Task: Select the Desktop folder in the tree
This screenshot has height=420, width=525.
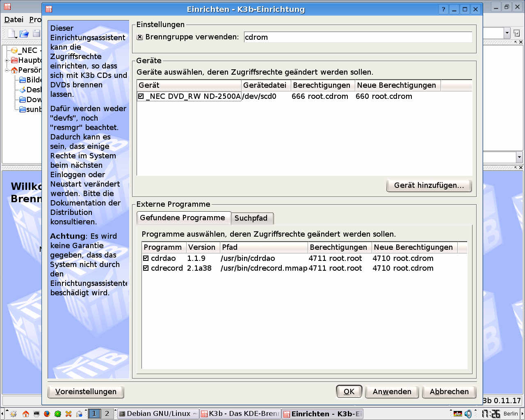Action: (x=31, y=90)
